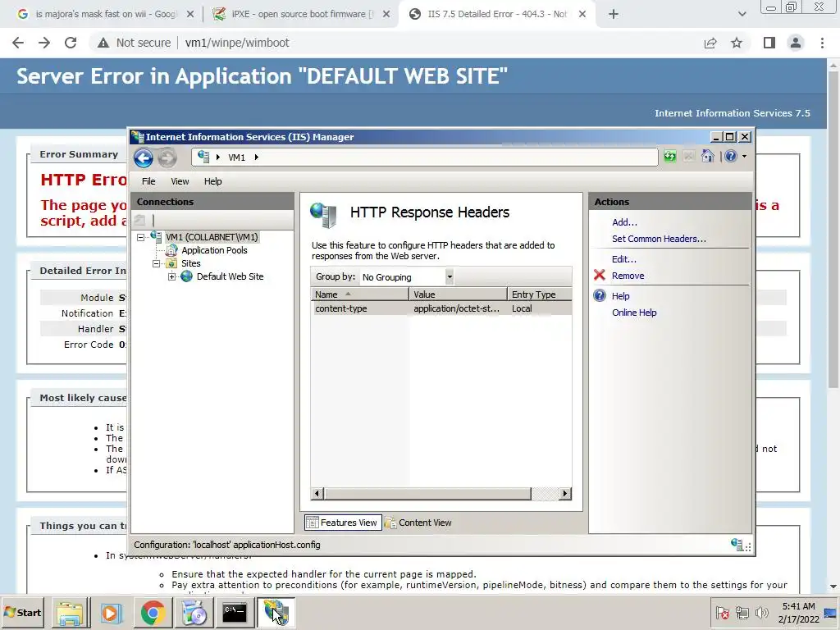Open the View menu in IIS Manager
The height and width of the screenshot is (630, 840).
(x=180, y=181)
